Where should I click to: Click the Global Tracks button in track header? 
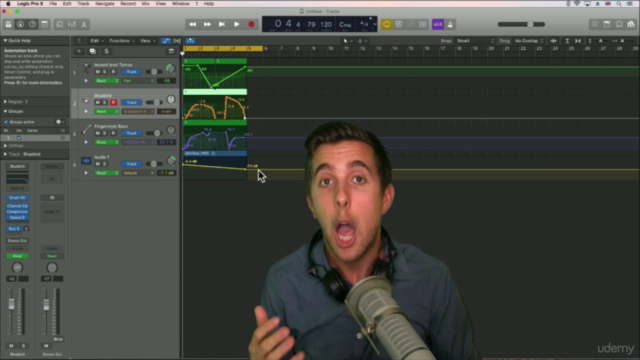[171, 51]
